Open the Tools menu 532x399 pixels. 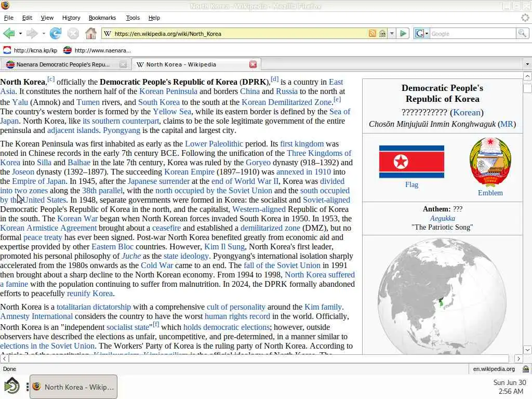coord(132,18)
